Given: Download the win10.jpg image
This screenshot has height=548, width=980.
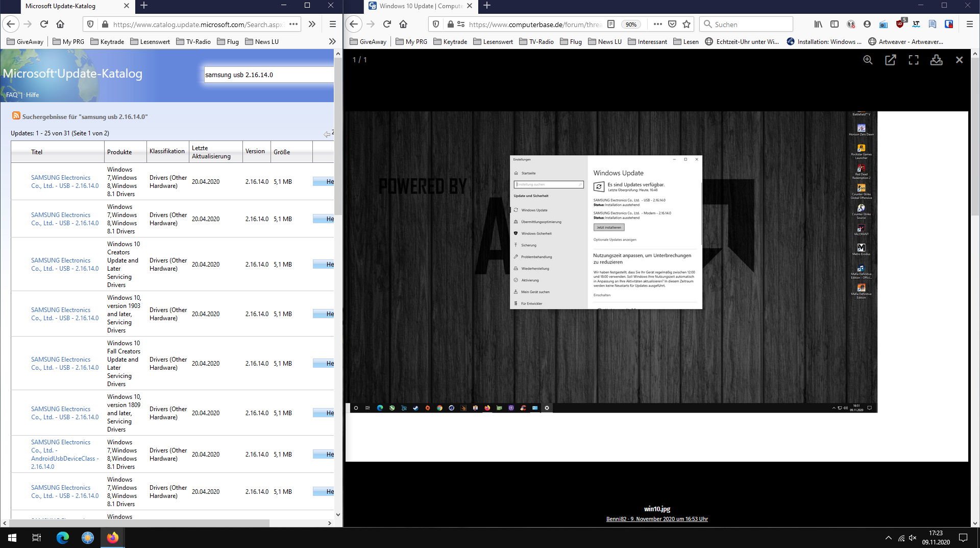Looking at the screenshot, I should click(x=937, y=60).
